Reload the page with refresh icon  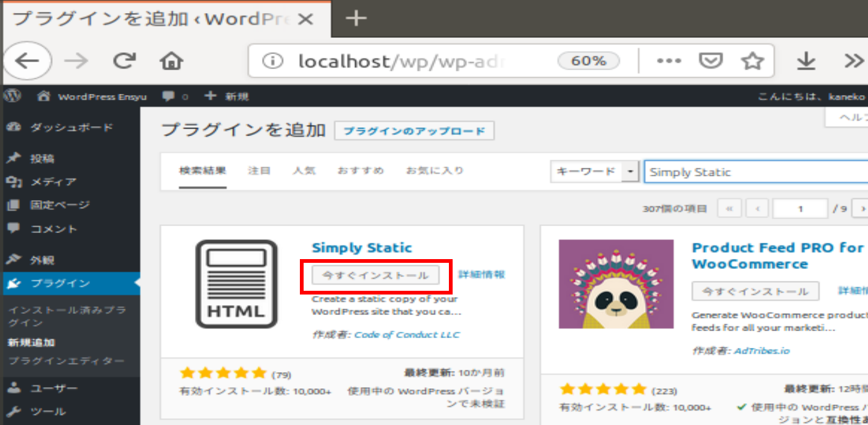[124, 61]
